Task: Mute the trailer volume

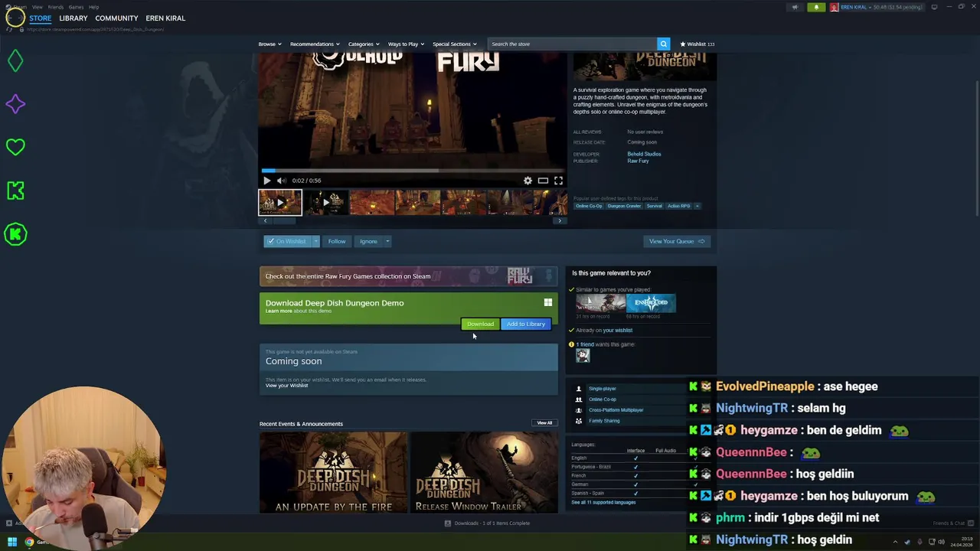Action: [281, 181]
